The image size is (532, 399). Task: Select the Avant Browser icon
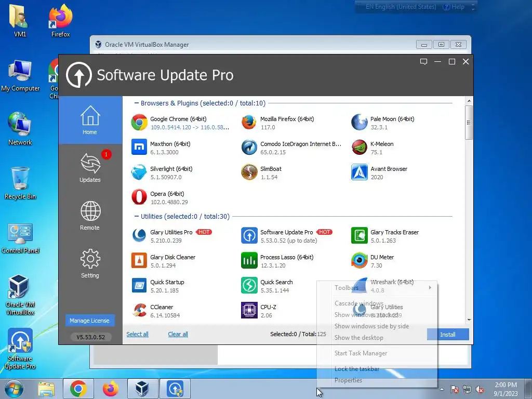360,172
